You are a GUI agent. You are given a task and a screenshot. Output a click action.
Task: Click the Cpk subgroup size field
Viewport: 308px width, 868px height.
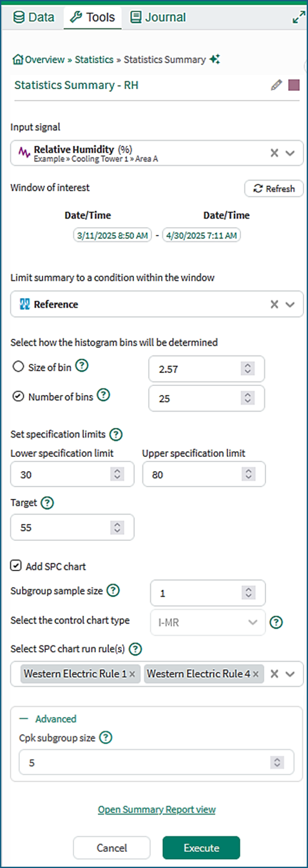coord(157,762)
